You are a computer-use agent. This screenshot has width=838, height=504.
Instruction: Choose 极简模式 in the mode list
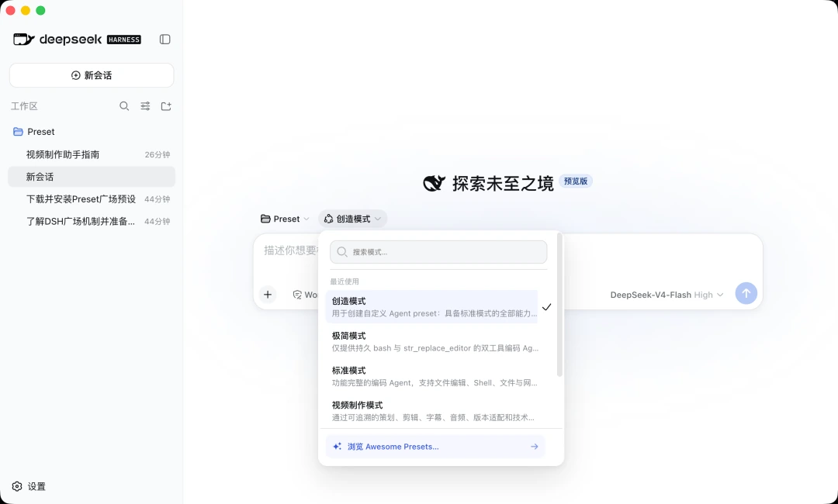[x=435, y=342]
